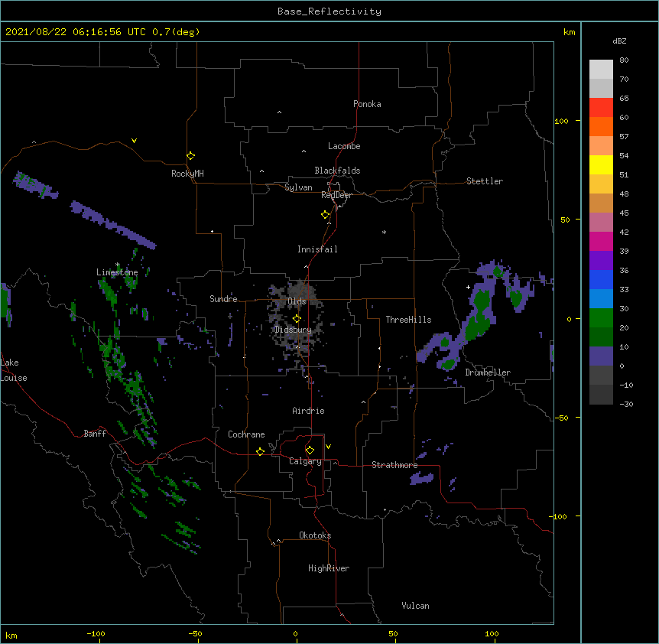The width and height of the screenshot is (659, 644).
Task: Click the Limestone label
Action: coord(117,272)
